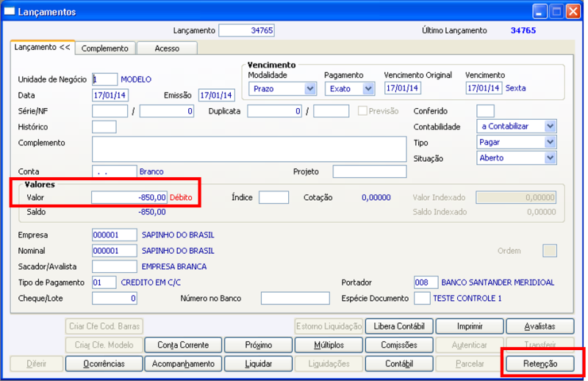Screen dimensions: 588x381
Task: Minimize the Lançamentos window
Action: [539, 12]
